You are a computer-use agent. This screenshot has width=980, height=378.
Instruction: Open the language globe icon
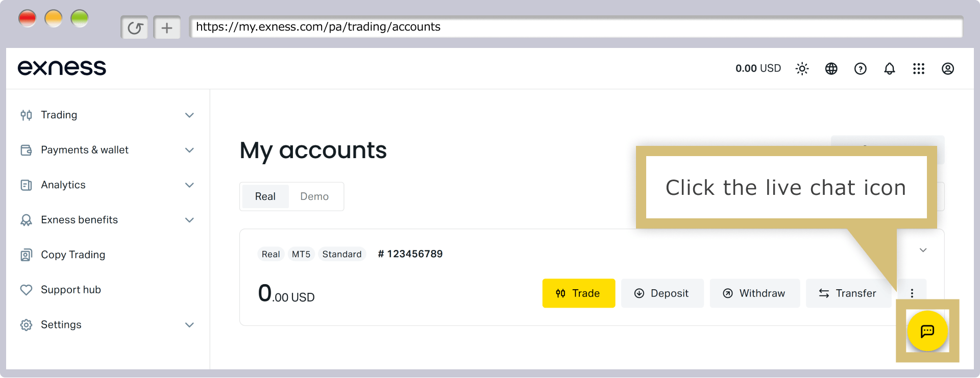tap(831, 68)
